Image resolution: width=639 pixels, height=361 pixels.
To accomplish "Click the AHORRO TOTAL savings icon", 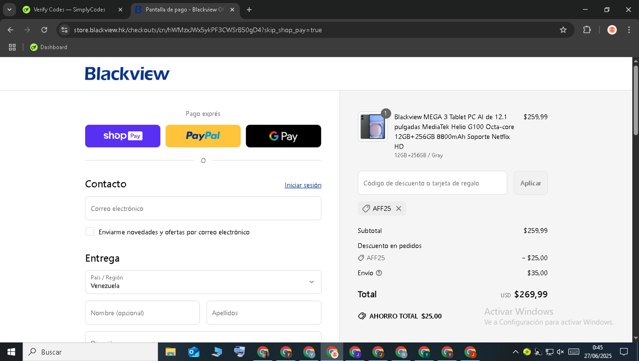I will coord(361,316).
